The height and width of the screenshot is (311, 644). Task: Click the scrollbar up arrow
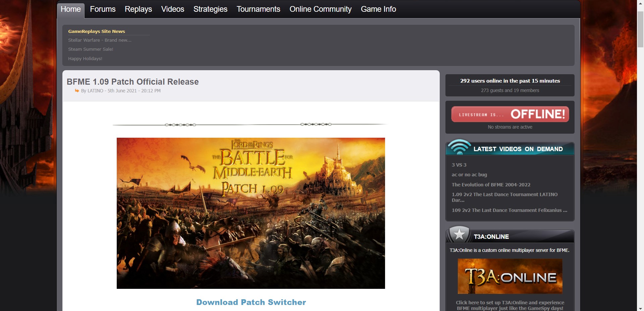pos(640,3)
